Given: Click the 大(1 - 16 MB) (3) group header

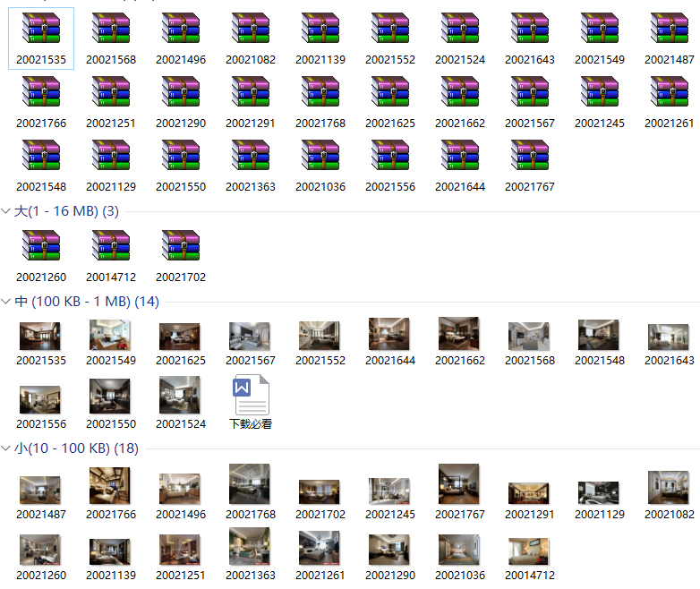Looking at the screenshot, I should coord(66,211).
